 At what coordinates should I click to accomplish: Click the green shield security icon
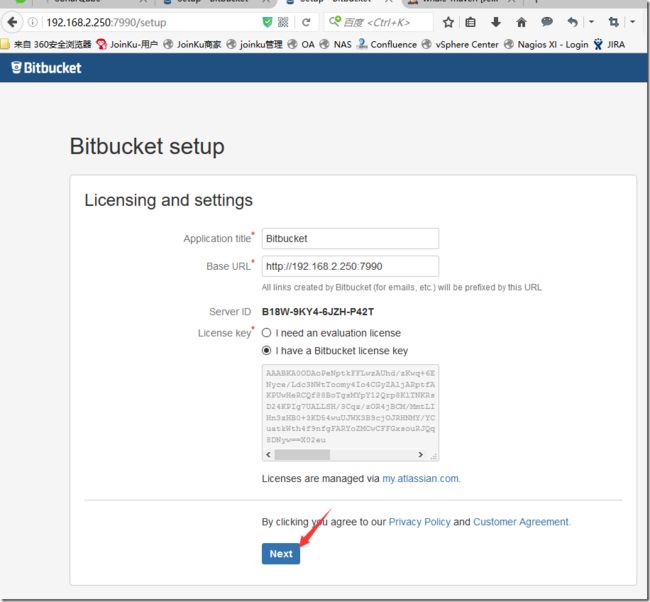[x=267, y=22]
